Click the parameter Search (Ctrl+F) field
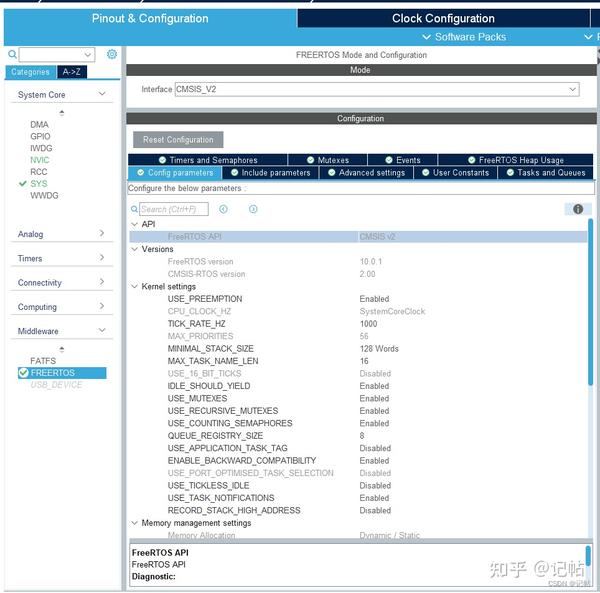 click(x=174, y=209)
